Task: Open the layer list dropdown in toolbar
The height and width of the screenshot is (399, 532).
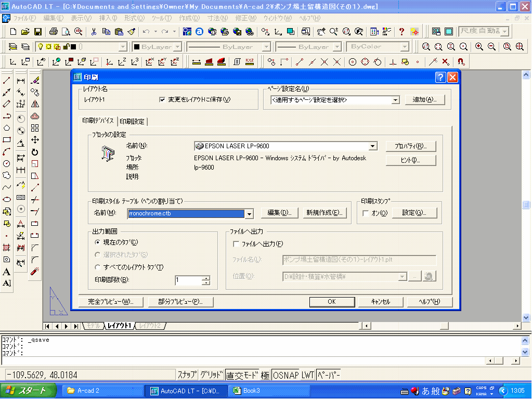Action: pyautogui.click(x=123, y=46)
